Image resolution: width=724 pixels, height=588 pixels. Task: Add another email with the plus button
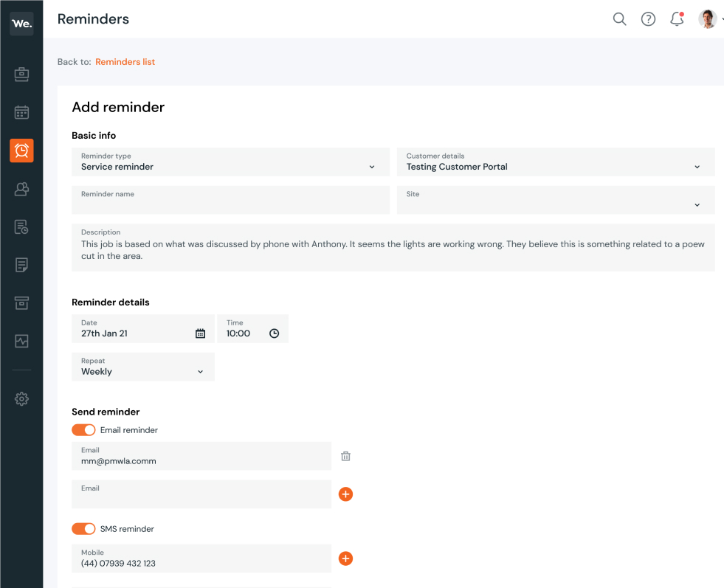point(345,494)
